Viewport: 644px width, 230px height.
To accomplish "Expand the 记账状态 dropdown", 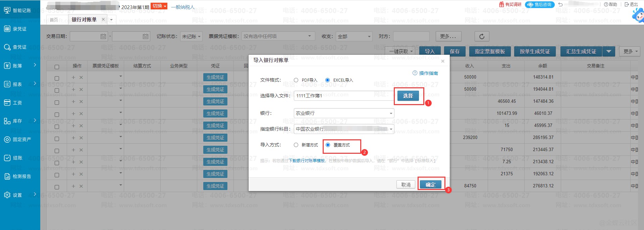I will (191, 36).
